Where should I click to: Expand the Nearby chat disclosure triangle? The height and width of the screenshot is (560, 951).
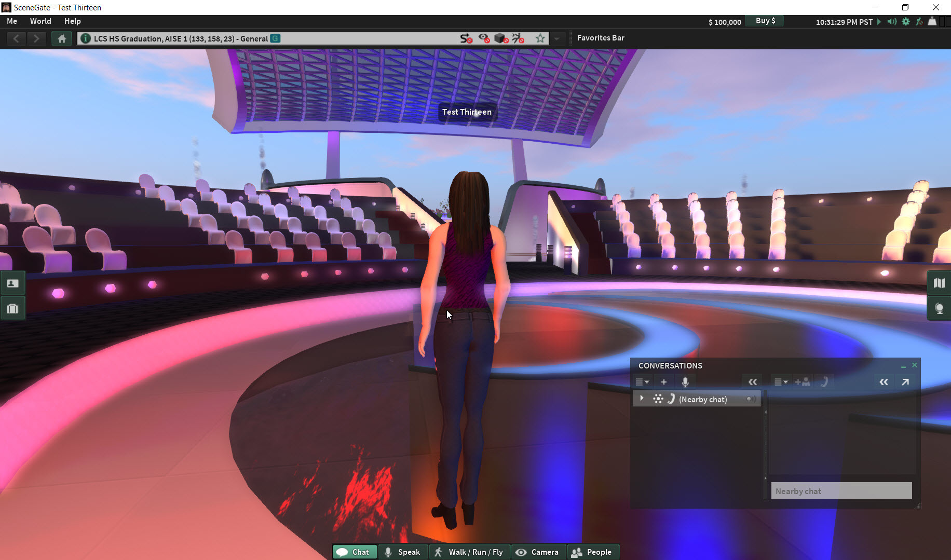[x=642, y=398]
